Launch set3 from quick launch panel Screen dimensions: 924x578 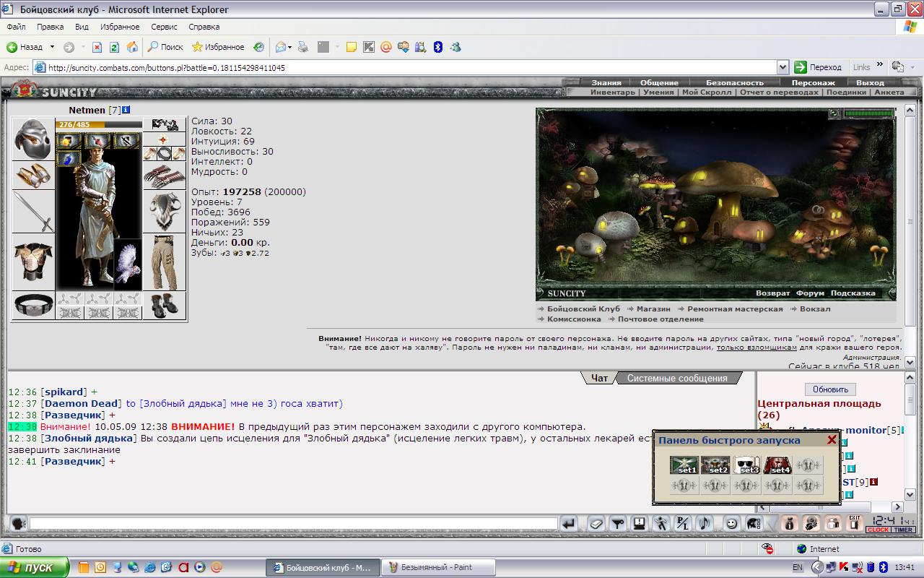coord(746,465)
